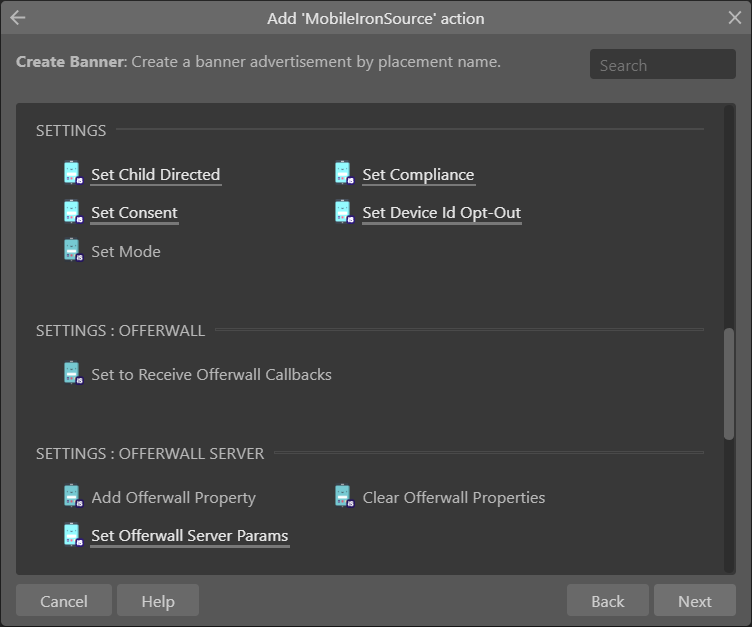This screenshot has height=627, width=752.
Task: Choose Set Offerwall Server Params action
Action: coord(189,536)
